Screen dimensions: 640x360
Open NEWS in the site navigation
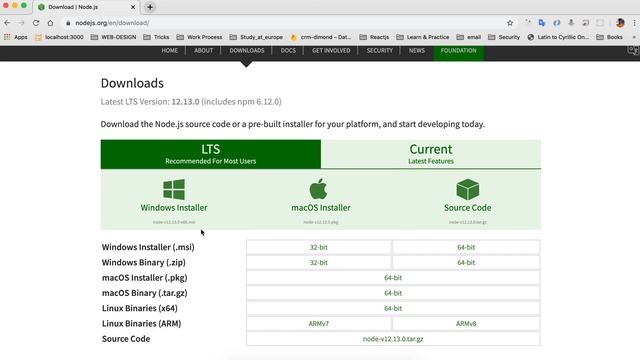(x=417, y=51)
